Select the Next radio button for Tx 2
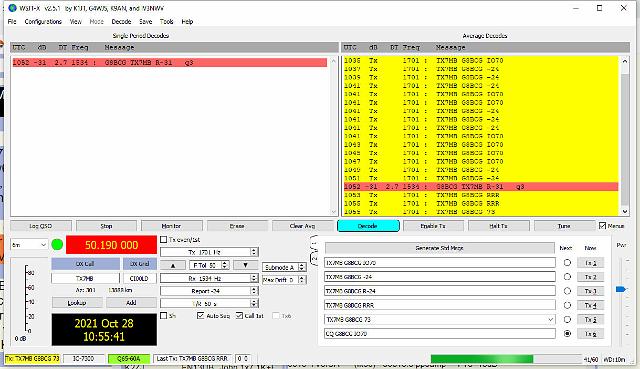 coord(567,277)
